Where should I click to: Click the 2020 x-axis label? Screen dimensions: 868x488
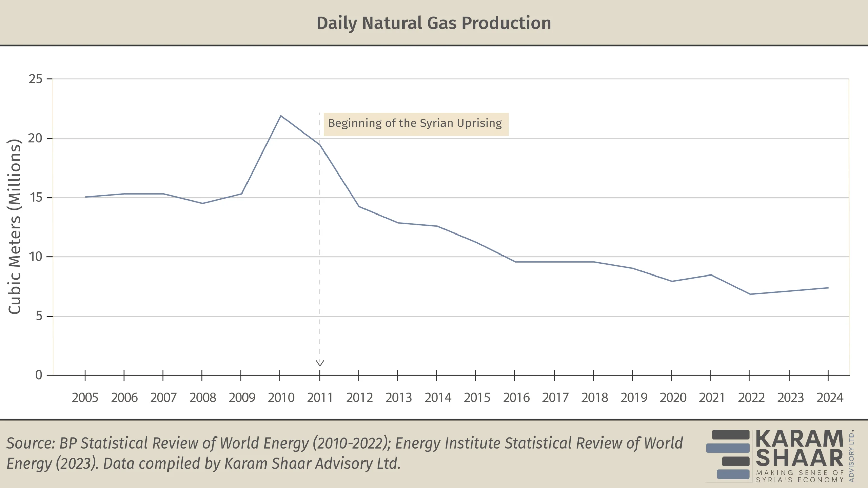pos(673,398)
